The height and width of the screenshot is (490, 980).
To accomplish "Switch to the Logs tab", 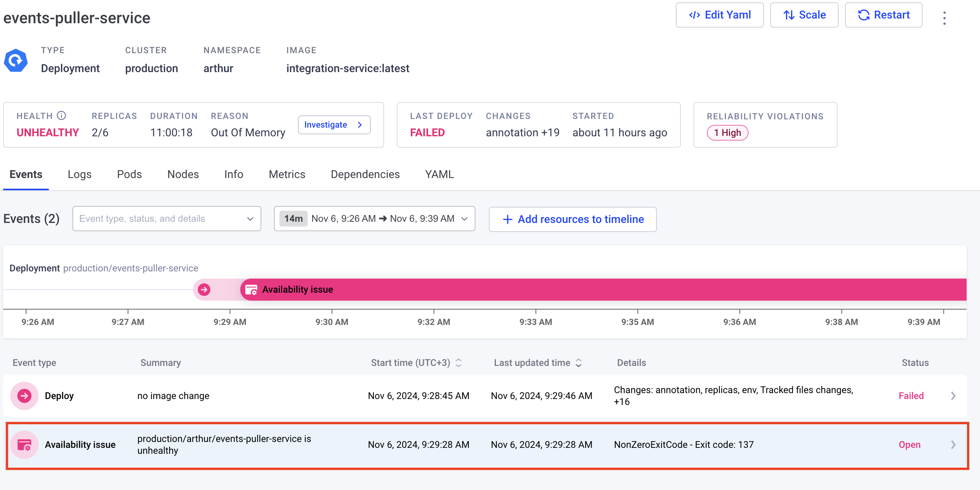I will point(80,174).
